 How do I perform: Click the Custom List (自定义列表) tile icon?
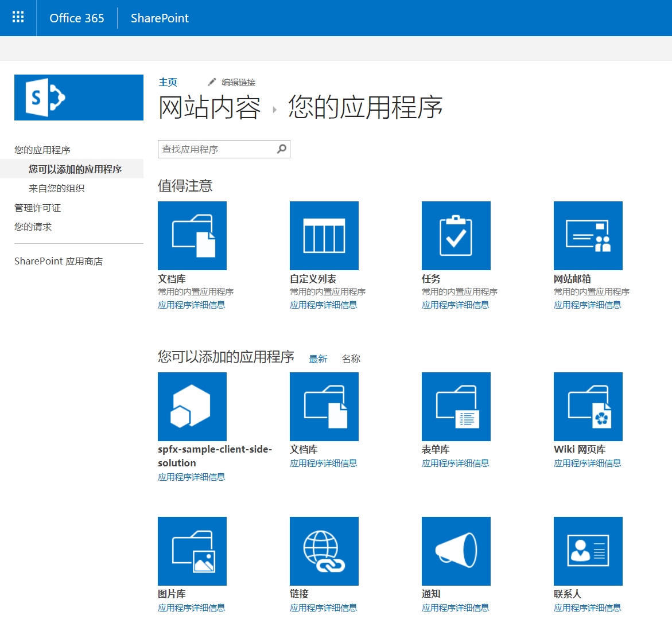[324, 235]
